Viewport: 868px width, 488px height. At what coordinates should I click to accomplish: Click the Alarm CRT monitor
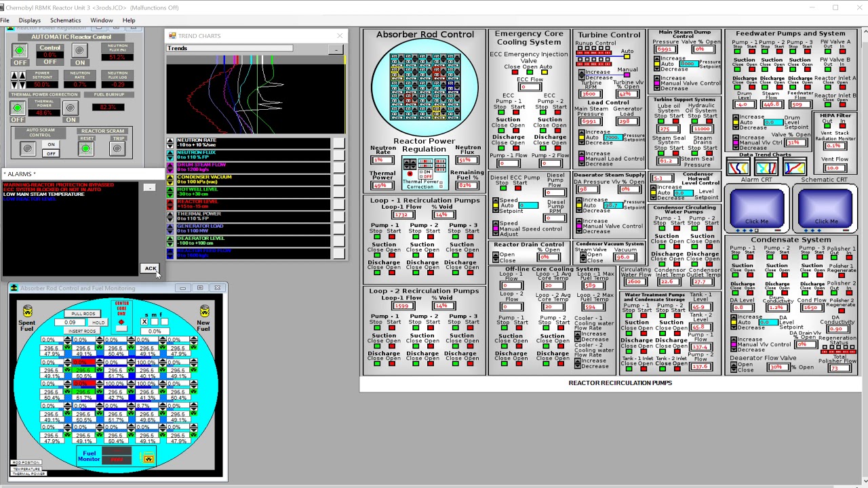pyautogui.click(x=757, y=208)
